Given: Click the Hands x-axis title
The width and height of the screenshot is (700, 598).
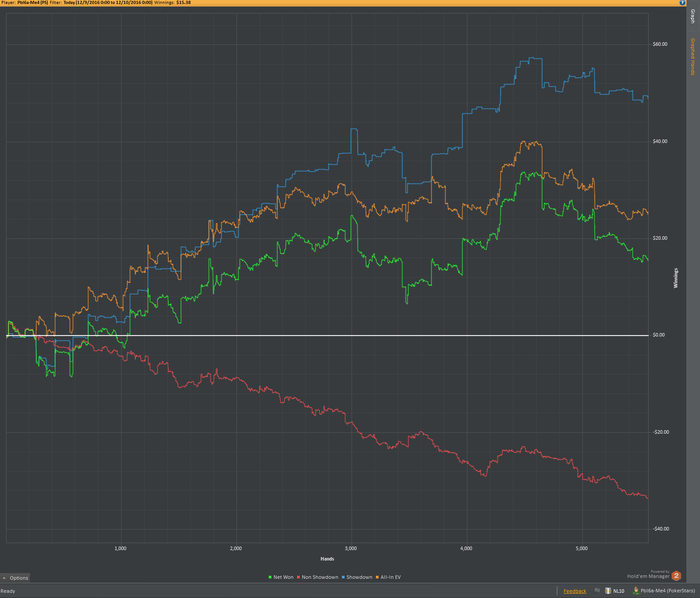Looking at the screenshot, I should [x=327, y=559].
